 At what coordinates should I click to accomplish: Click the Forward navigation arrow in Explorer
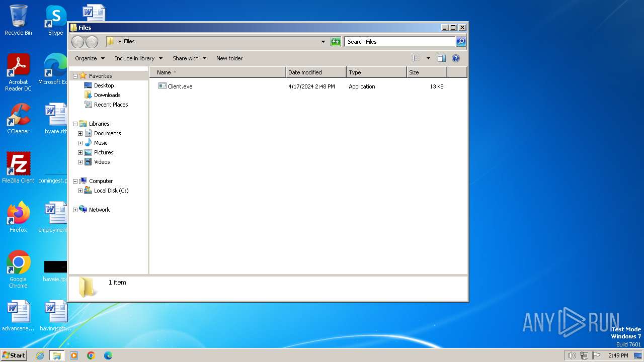tap(92, 42)
